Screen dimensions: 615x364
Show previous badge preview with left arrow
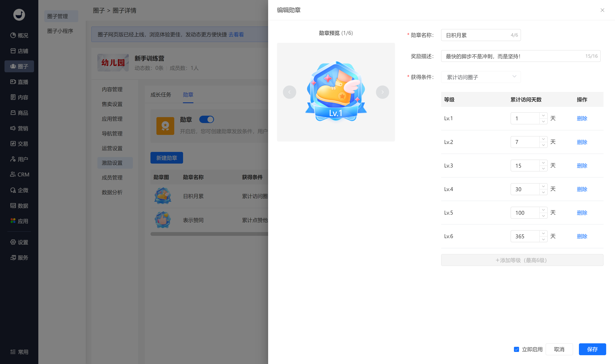(289, 92)
